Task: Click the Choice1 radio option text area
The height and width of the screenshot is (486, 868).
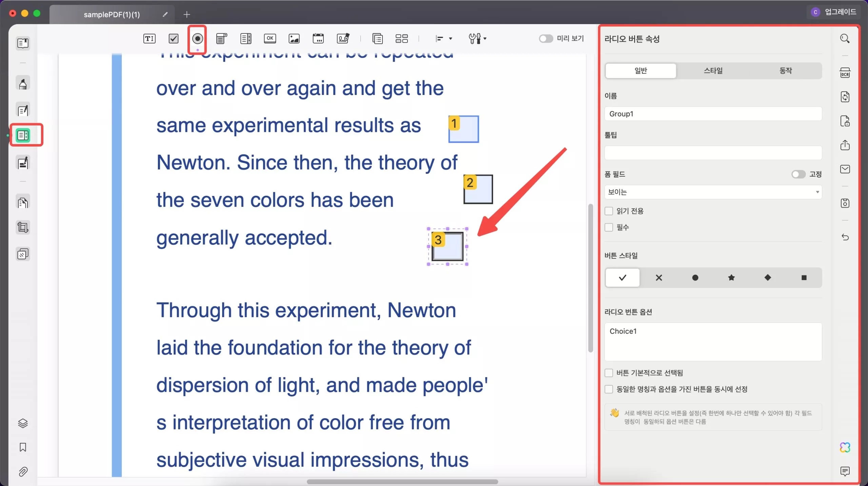Action: click(x=713, y=342)
